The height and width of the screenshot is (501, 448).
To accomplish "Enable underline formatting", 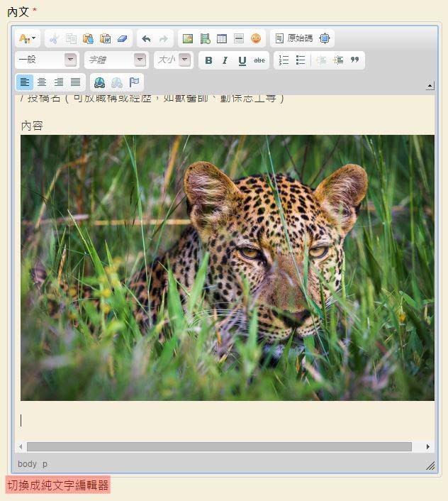I will tap(242, 60).
